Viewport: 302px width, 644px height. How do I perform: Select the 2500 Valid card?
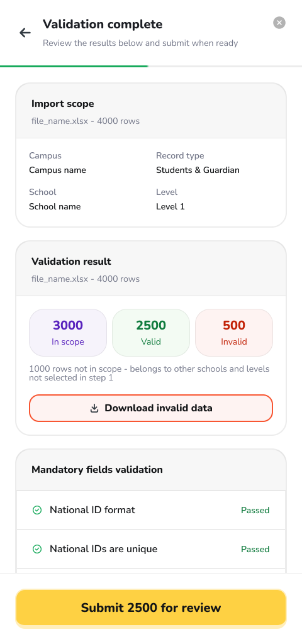point(151,333)
